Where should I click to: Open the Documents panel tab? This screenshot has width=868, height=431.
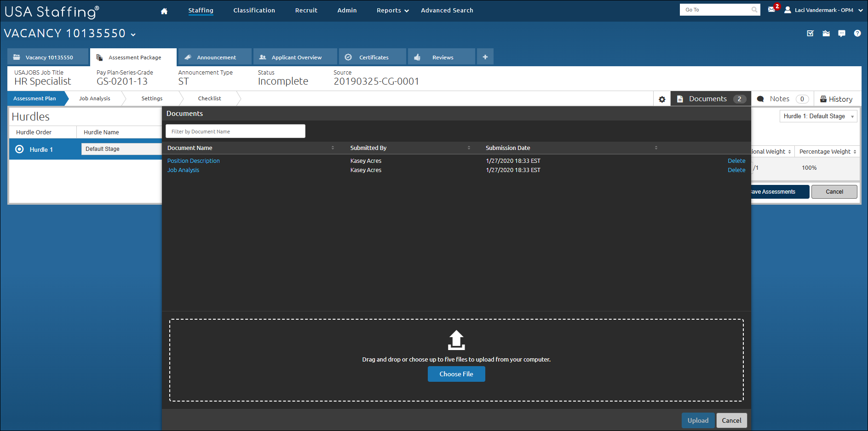coord(711,99)
